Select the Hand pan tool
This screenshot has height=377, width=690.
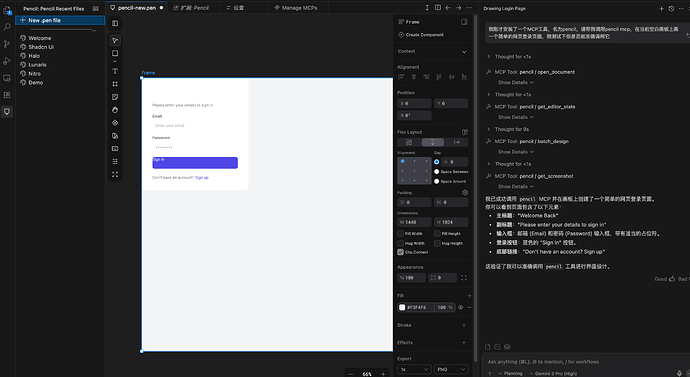click(115, 110)
